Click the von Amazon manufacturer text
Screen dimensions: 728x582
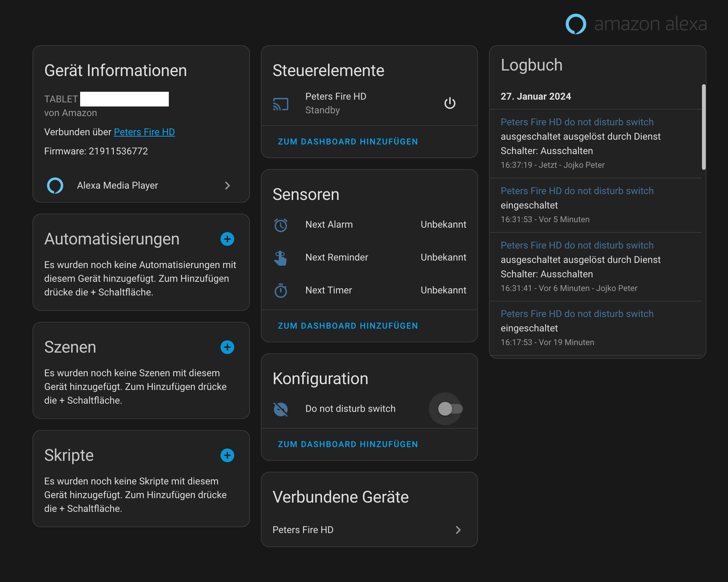(71, 113)
